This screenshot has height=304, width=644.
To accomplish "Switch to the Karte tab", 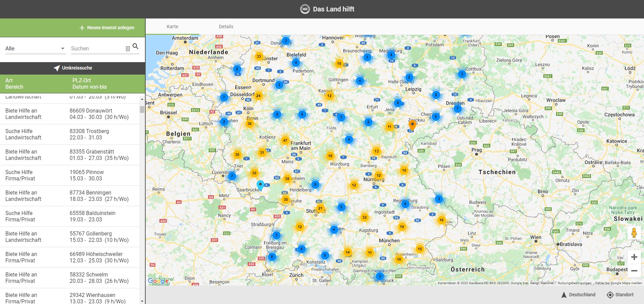I will click(172, 27).
